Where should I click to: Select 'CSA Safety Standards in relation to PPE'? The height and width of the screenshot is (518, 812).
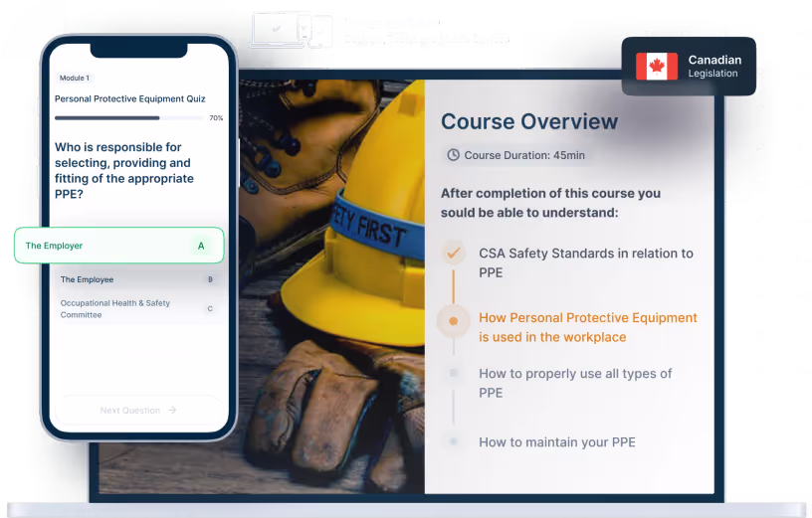coord(586,262)
